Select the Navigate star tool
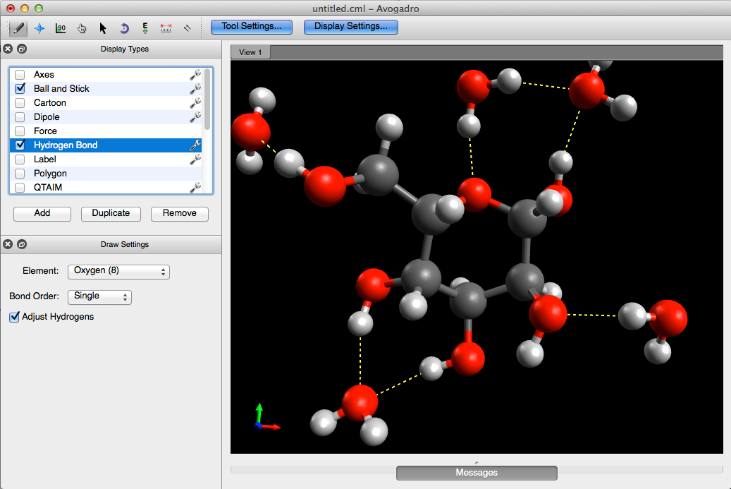The height and width of the screenshot is (489, 731). [x=39, y=27]
